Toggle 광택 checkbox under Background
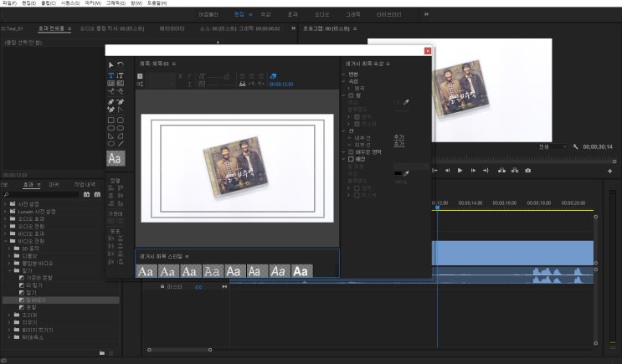Viewport: 622px width, 364px height. click(357, 188)
